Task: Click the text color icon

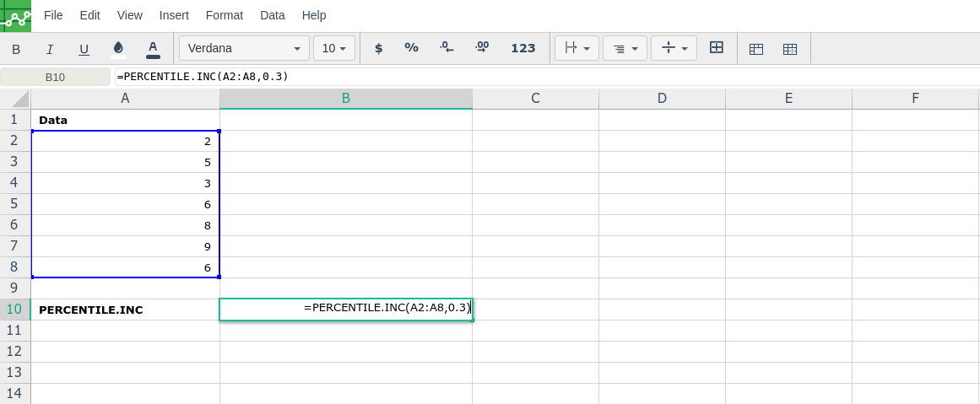Action: coord(153,49)
